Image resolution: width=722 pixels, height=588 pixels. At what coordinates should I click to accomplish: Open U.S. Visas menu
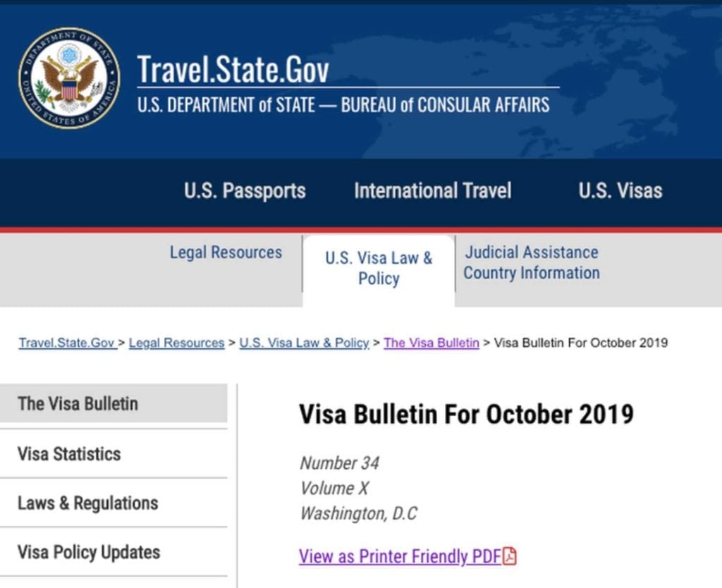tap(620, 190)
